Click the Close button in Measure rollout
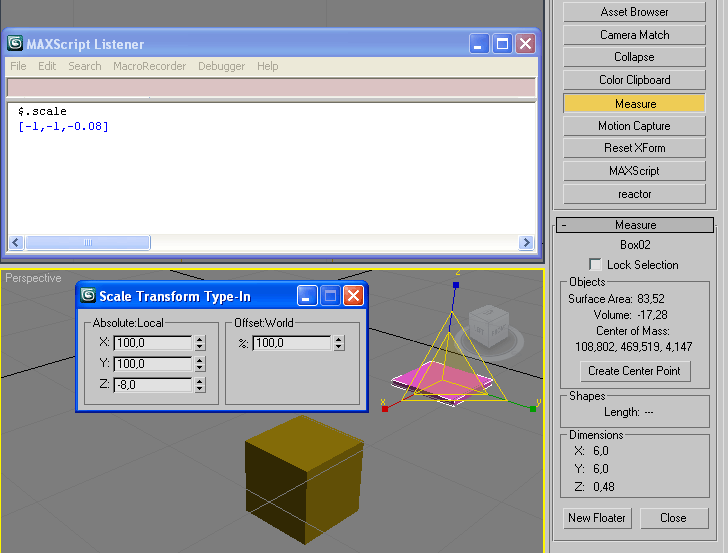Screen dimensions: 728x553 point(674,518)
